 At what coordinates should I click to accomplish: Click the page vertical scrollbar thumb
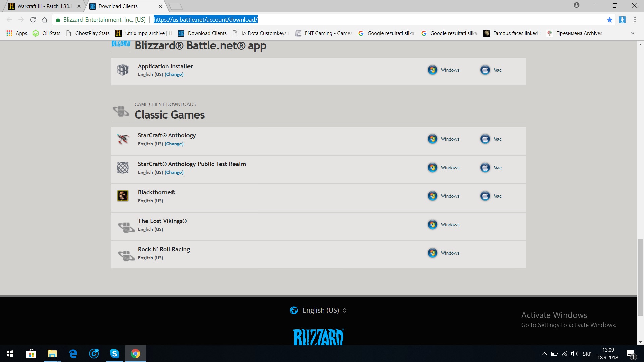(640, 277)
